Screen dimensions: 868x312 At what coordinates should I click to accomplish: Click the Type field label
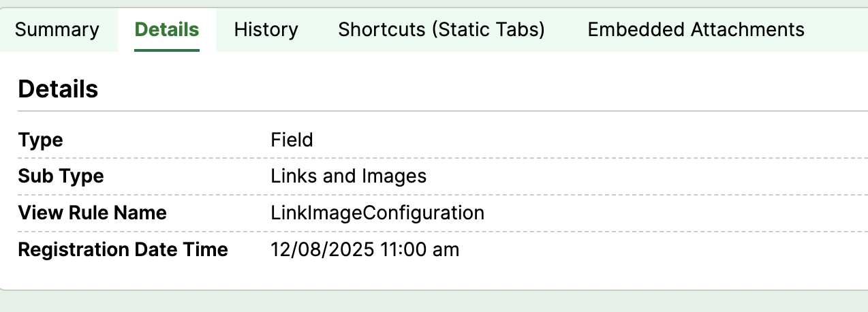point(40,140)
